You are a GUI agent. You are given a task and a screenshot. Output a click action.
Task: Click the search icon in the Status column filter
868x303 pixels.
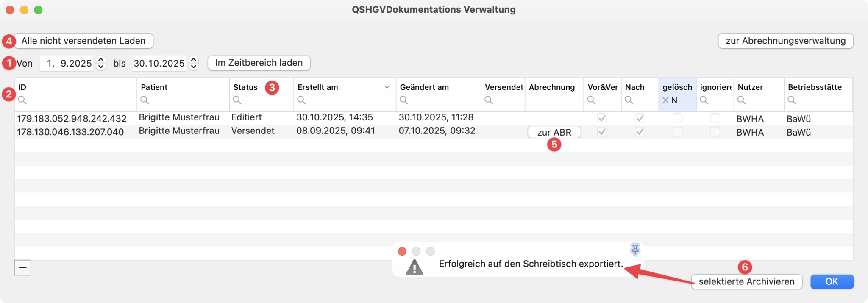click(x=237, y=100)
